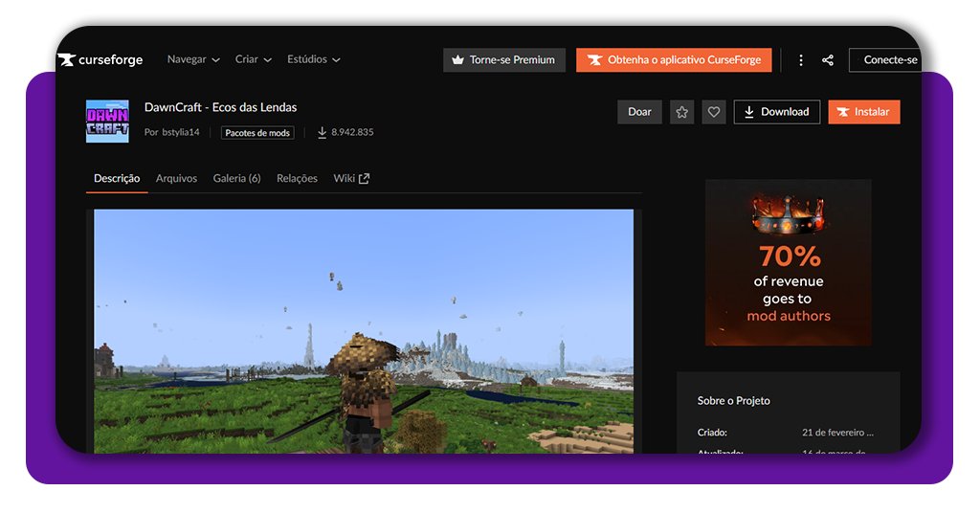This screenshot has height=513, width=980.
Task: Click the Criado date value 21 de fevereiro
Action: coord(837,433)
